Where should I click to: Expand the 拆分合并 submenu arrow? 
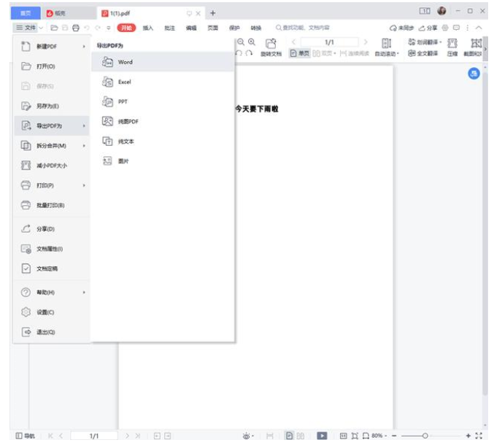84,146
